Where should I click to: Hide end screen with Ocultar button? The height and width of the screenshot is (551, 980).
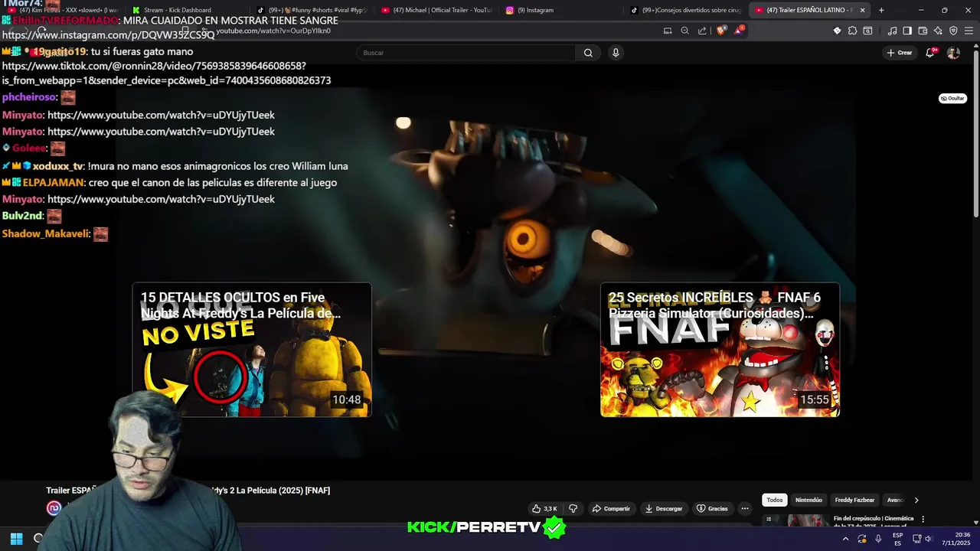953,98
